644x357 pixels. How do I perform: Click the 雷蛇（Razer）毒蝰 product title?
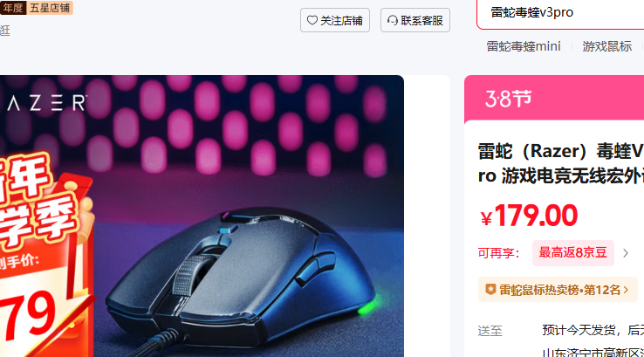click(x=561, y=163)
